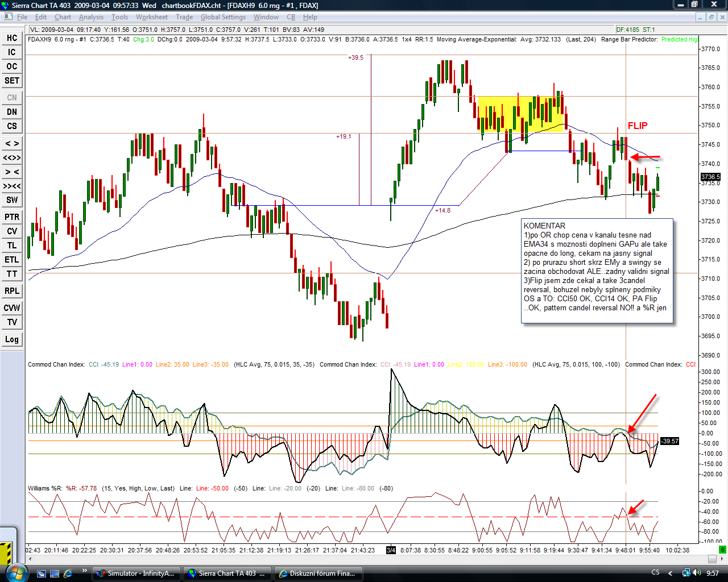Select the CV chart values button
728x582 pixels.
12,231
